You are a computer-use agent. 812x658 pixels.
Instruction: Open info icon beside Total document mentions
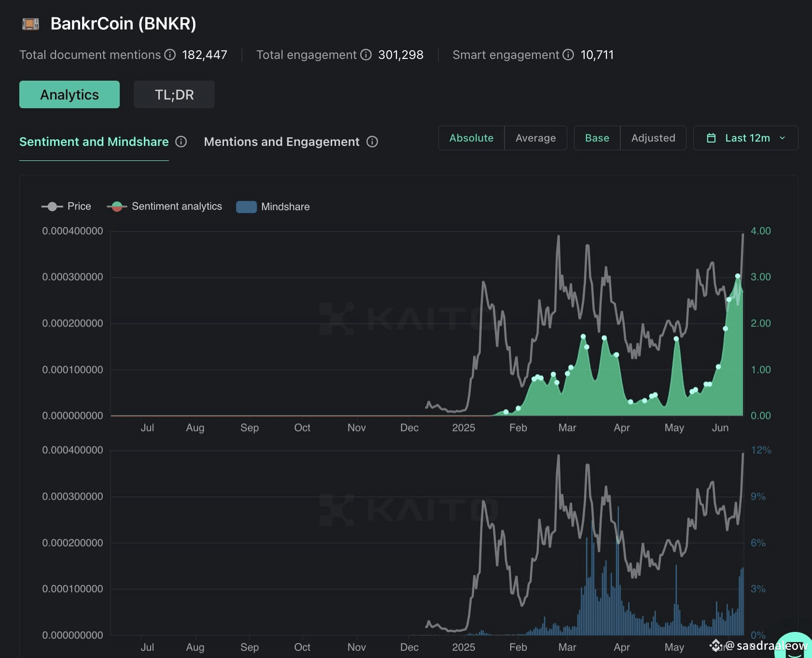170,55
